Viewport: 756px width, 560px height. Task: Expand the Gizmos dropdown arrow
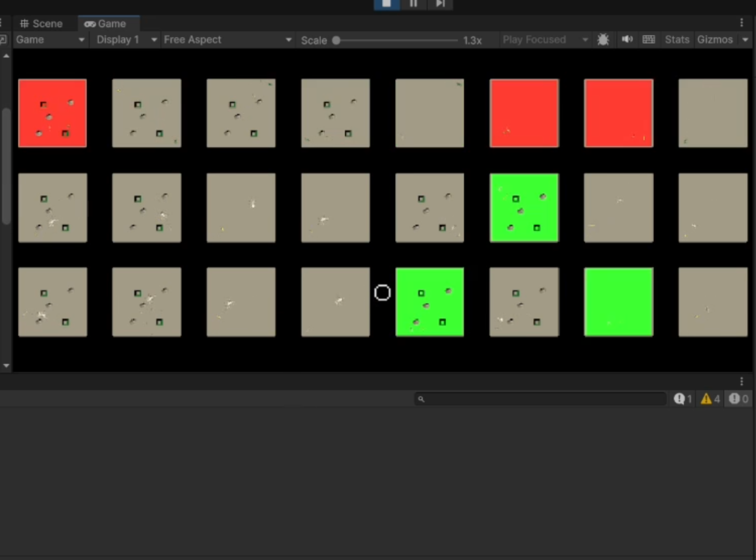(745, 40)
